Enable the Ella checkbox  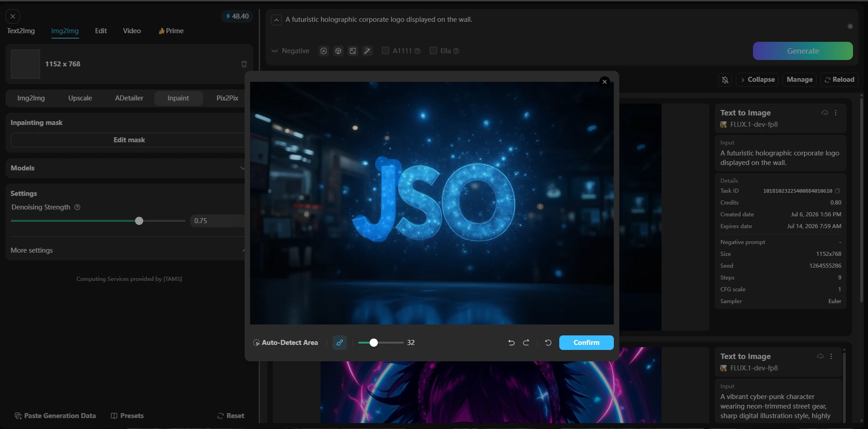[x=433, y=51]
